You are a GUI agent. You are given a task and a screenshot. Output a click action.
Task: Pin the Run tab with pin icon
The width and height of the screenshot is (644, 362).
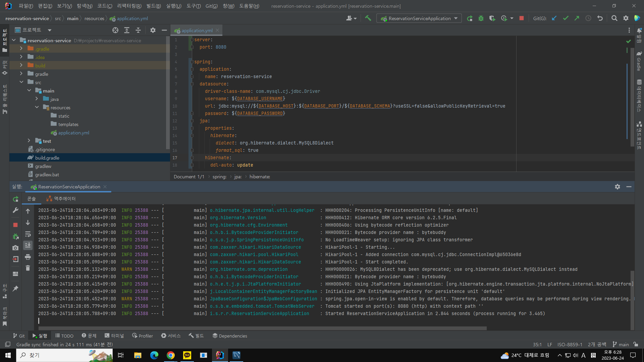coord(15,288)
